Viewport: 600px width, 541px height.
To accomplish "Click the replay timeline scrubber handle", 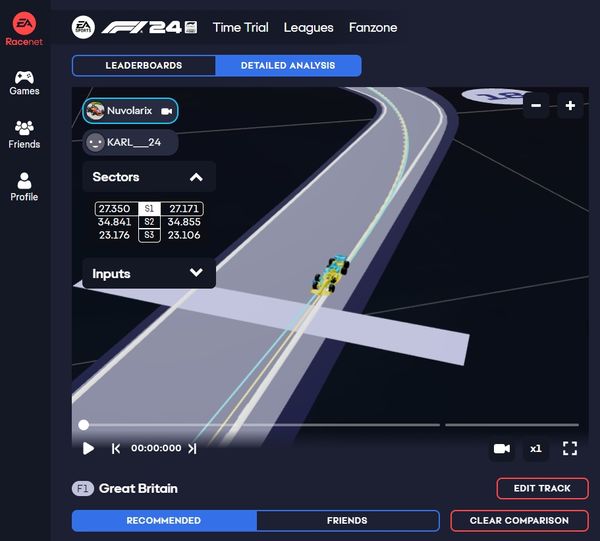I will pyautogui.click(x=84, y=425).
